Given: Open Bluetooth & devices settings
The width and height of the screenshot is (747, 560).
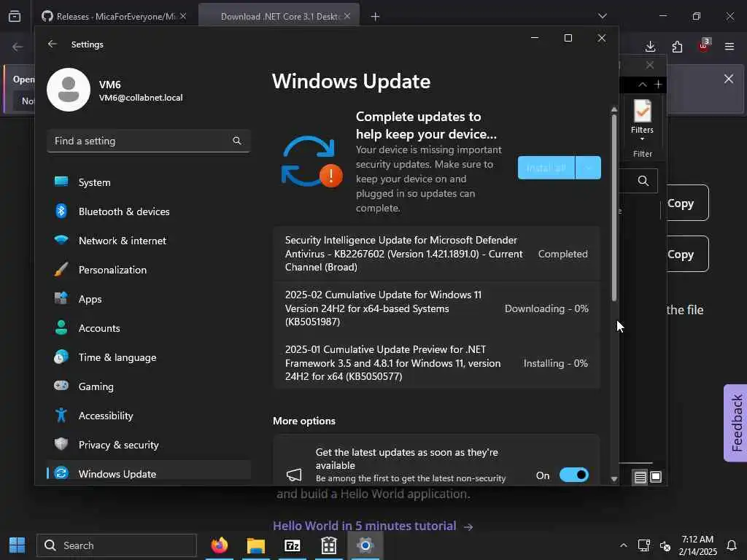Looking at the screenshot, I should 149,211.
